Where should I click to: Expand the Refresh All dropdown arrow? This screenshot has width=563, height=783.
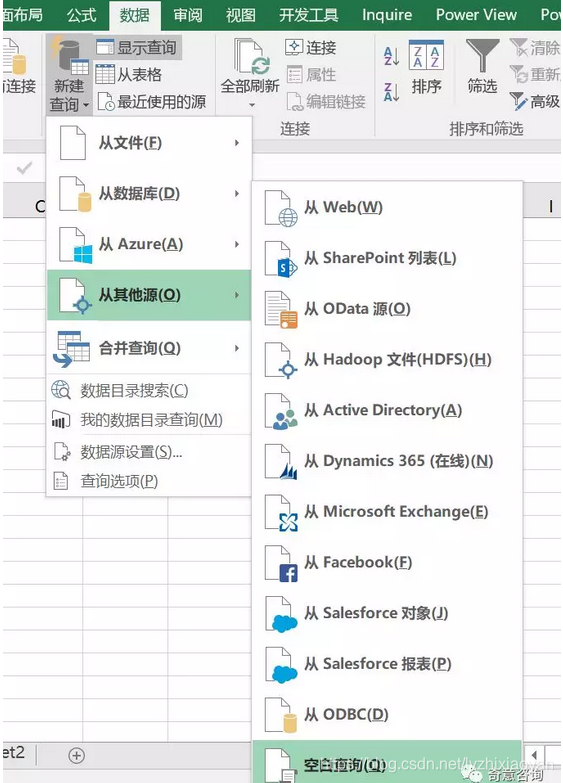tap(252, 105)
